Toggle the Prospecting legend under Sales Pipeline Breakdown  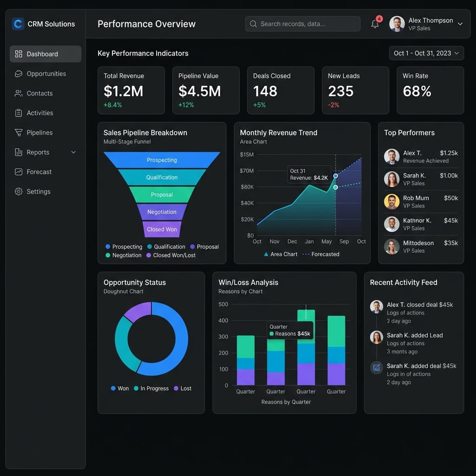coord(123,247)
